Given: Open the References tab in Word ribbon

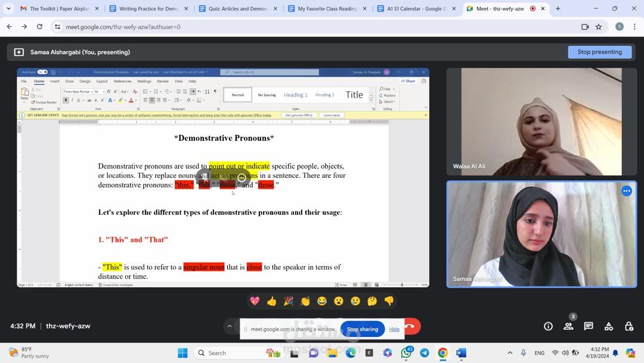Looking at the screenshot, I should click(122, 81).
